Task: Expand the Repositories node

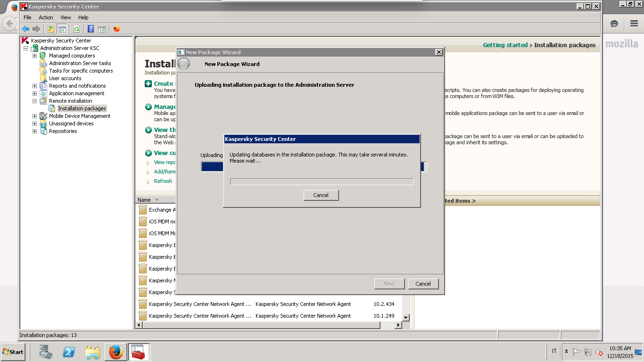Action: point(34,131)
